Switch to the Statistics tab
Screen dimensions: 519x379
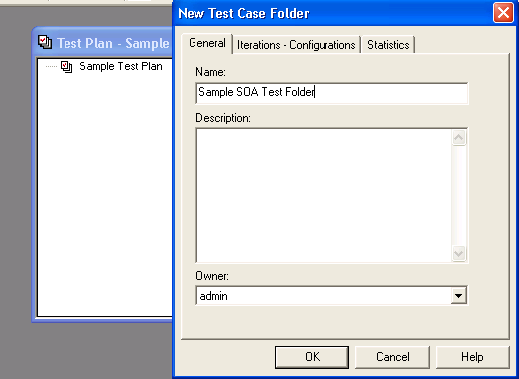(388, 45)
